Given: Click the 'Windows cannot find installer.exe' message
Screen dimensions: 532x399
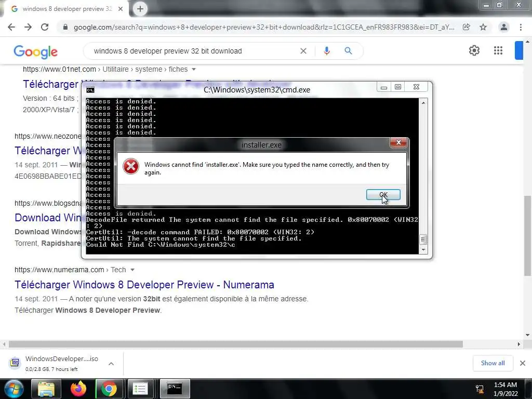Looking at the screenshot, I should click(267, 168).
